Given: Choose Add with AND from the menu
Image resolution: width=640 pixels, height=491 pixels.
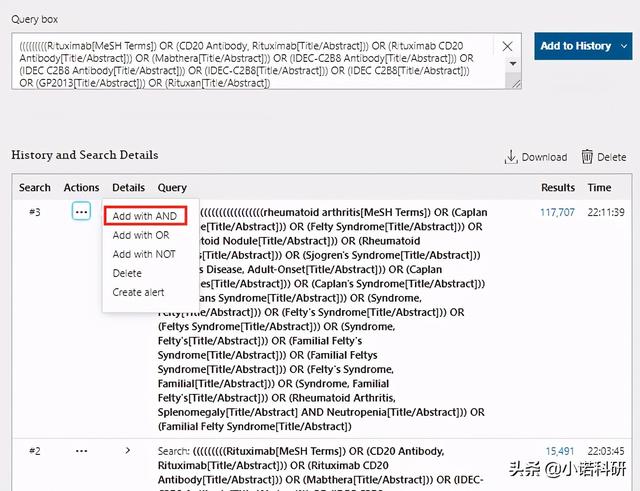Looking at the screenshot, I should click(x=144, y=216).
